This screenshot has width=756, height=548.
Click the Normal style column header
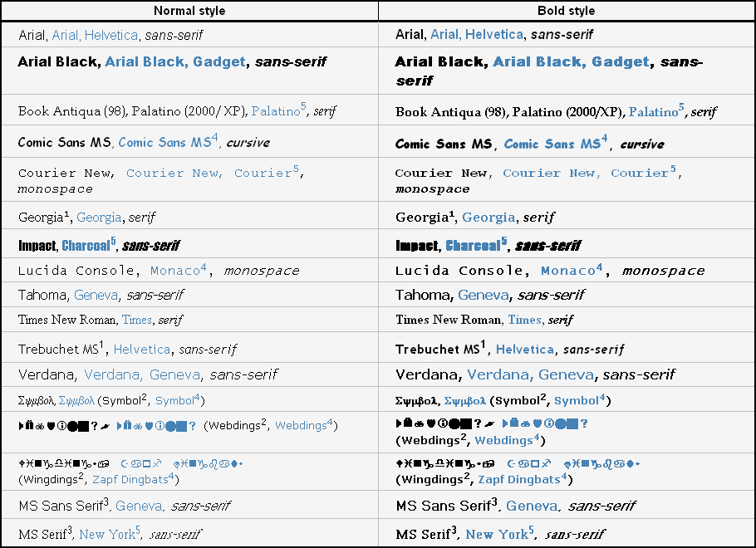189,11
